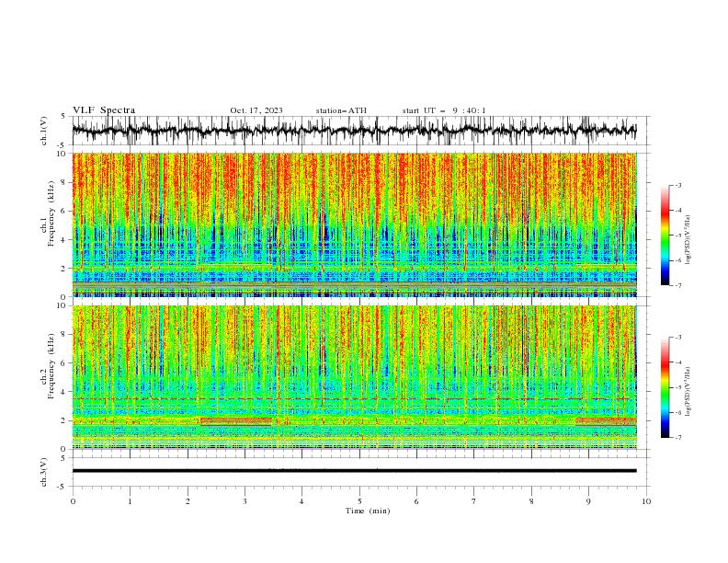Click the 'ch.3(V)' axis label
The height and width of the screenshot is (563, 728).
click(44, 472)
